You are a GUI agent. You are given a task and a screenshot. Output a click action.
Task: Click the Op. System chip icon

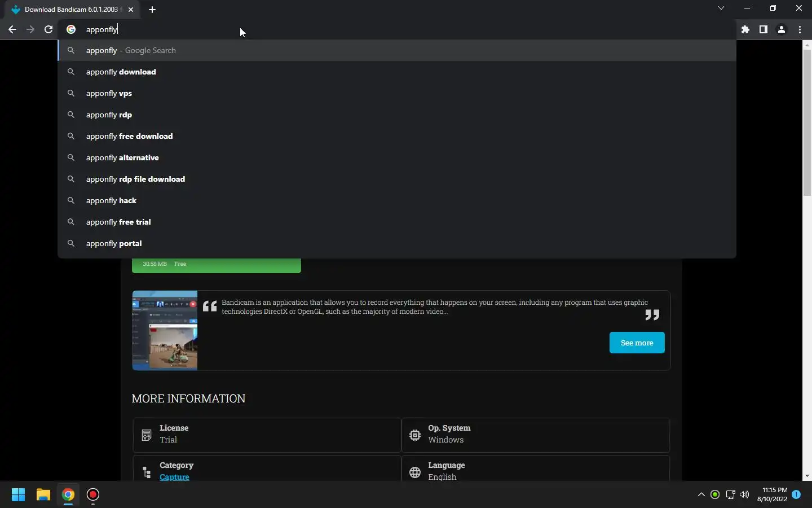[x=415, y=435]
